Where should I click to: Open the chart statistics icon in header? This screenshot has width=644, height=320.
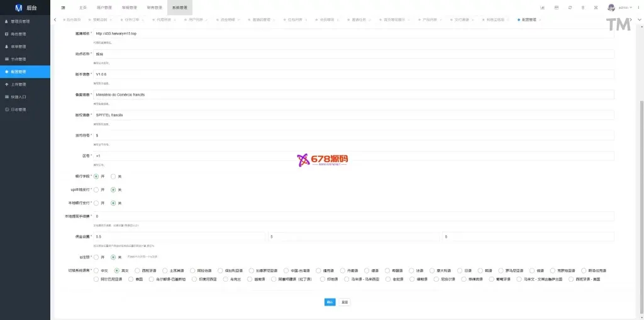pyautogui.click(x=542, y=8)
